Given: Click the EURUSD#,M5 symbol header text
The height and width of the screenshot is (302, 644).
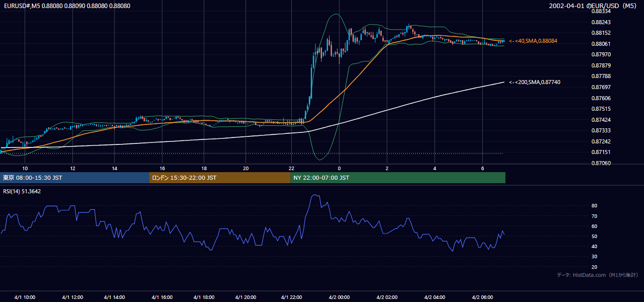Looking at the screenshot, I should 67,6.
